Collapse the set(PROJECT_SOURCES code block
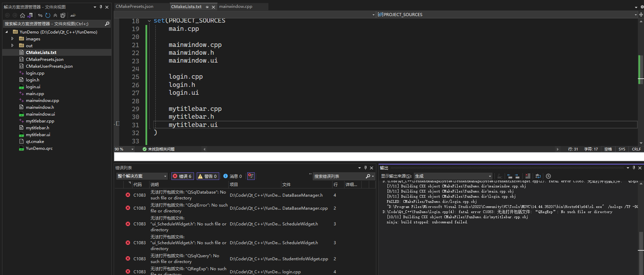Viewport: 644px width, 275px height. tap(149, 21)
